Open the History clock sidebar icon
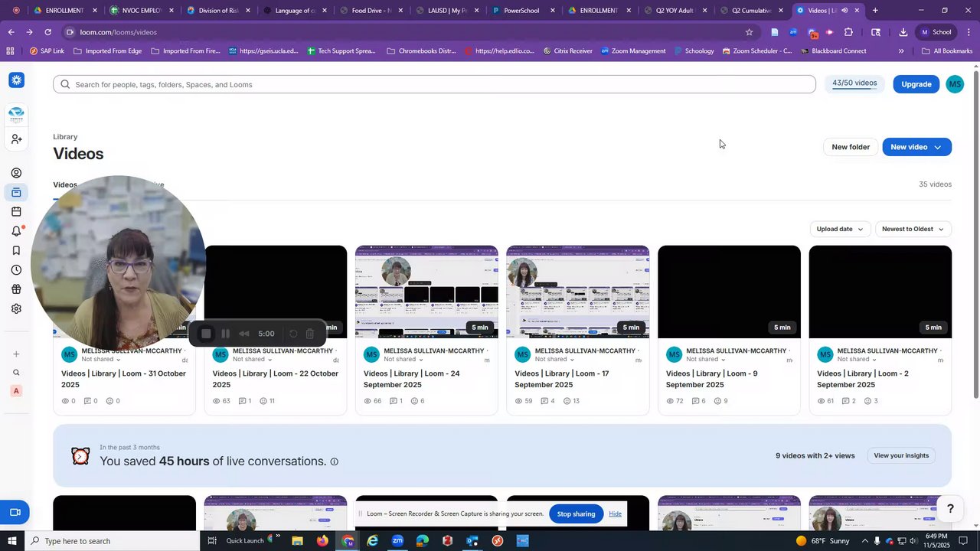Screen dimensions: 980x551 point(16,270)
